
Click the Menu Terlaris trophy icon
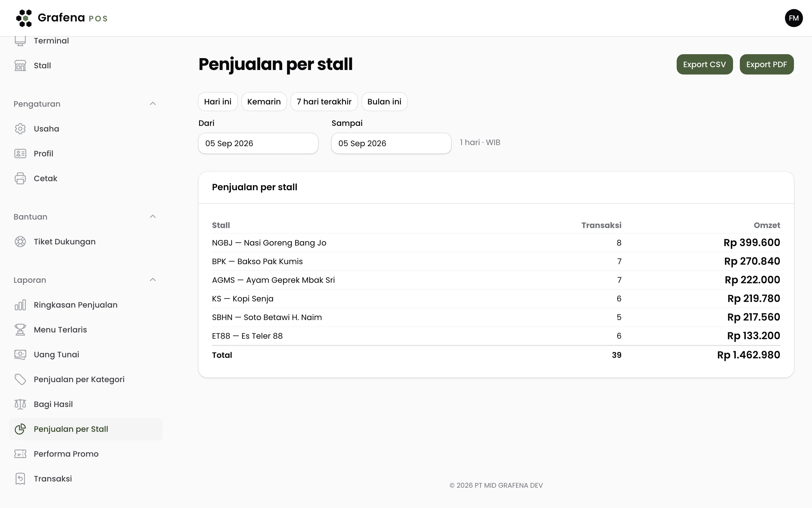[20, 330]
